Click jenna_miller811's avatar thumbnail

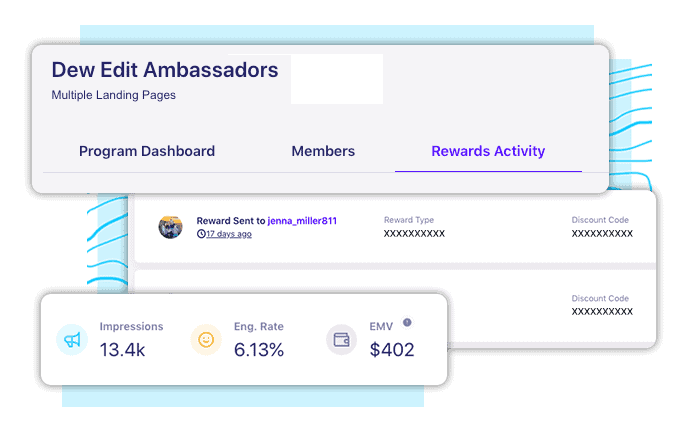(170, 227)
